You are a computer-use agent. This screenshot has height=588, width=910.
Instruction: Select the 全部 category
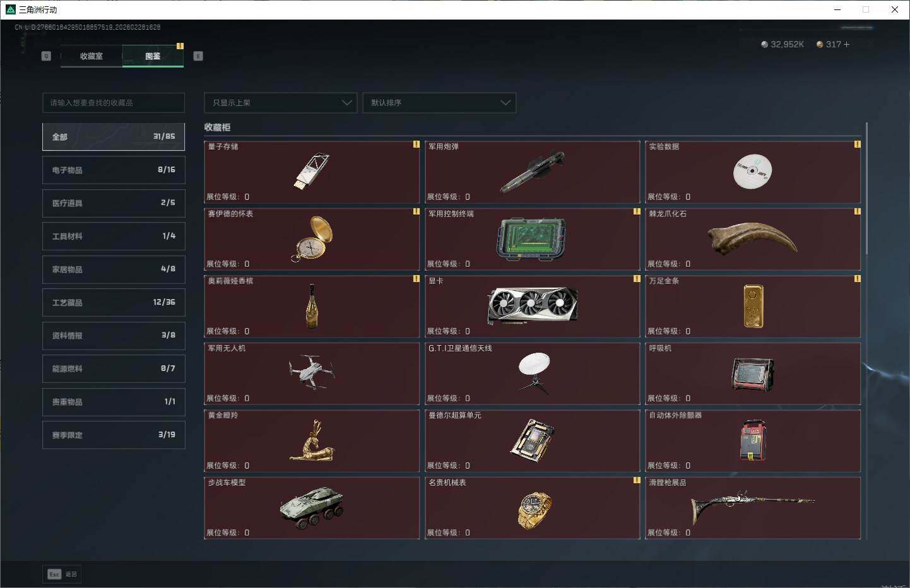point(114,137)
